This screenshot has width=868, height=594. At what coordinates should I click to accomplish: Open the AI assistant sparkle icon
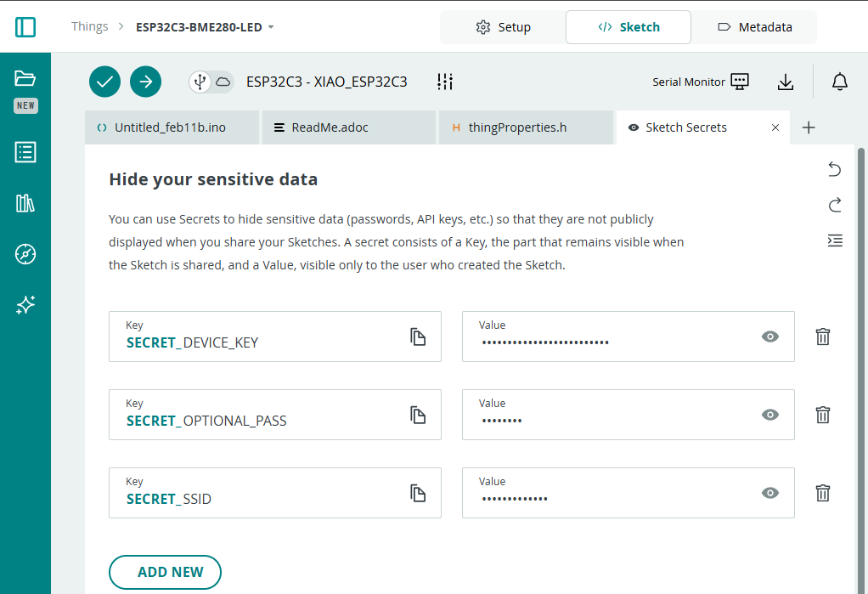[x=25, y=305]
